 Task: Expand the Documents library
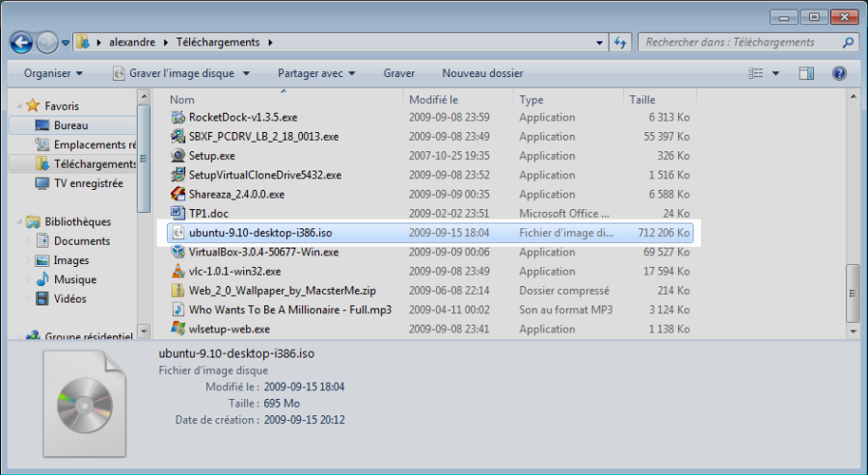coord(29,241)
